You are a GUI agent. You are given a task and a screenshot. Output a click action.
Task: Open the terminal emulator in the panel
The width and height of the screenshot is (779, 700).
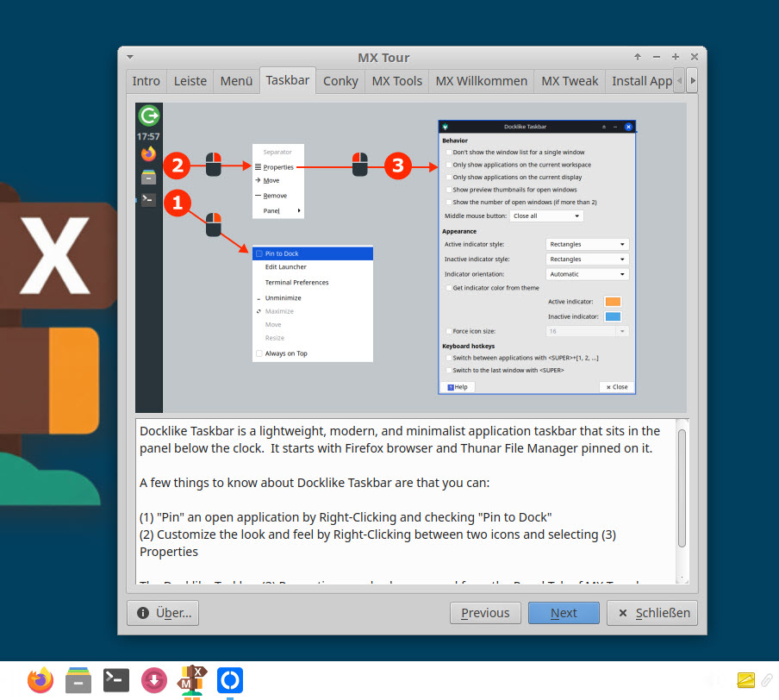(x=116, y=680)
